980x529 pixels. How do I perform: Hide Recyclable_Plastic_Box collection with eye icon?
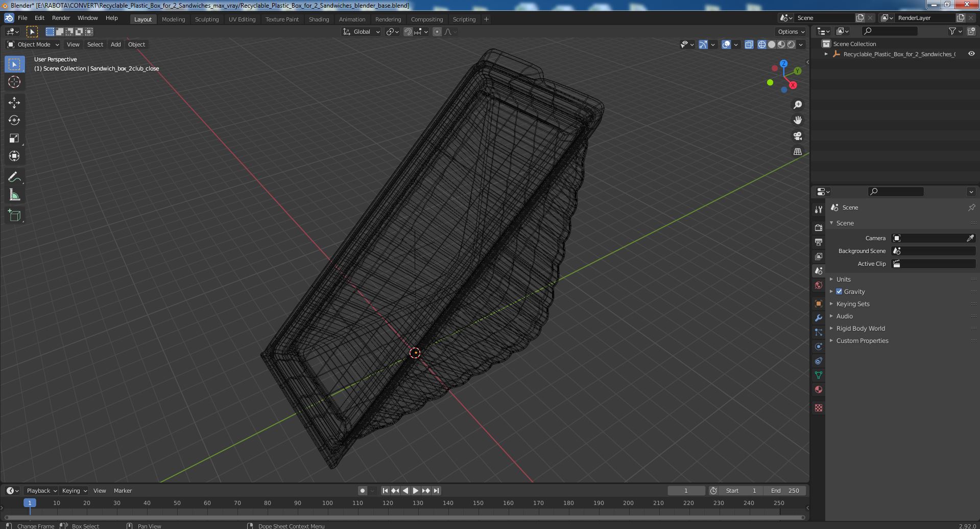pyautogui.click(x=971, y=54)
